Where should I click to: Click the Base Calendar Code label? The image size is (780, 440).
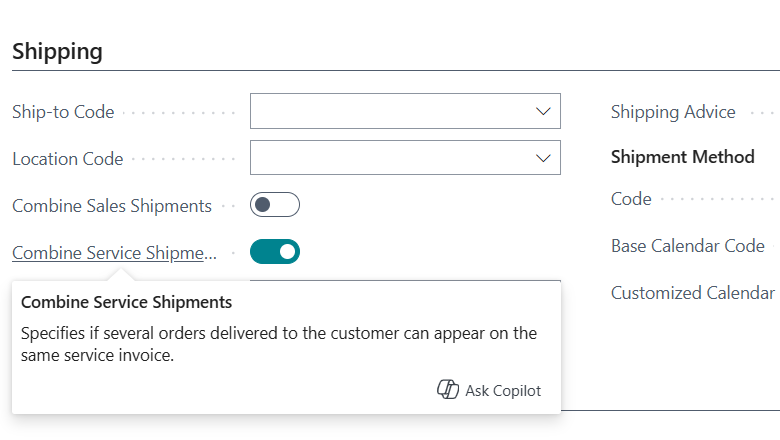tap(688, 246)
